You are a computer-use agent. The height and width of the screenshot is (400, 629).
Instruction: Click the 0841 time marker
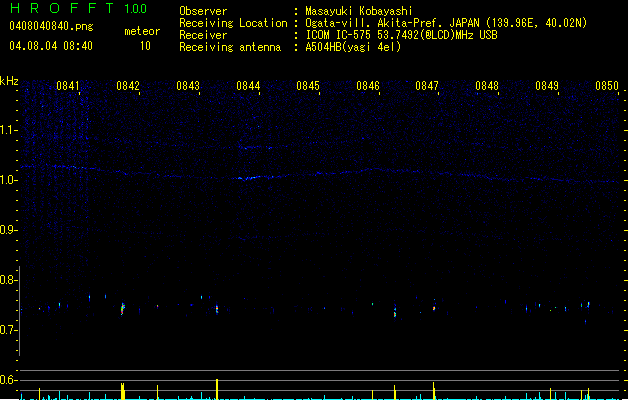coord(68,86)
